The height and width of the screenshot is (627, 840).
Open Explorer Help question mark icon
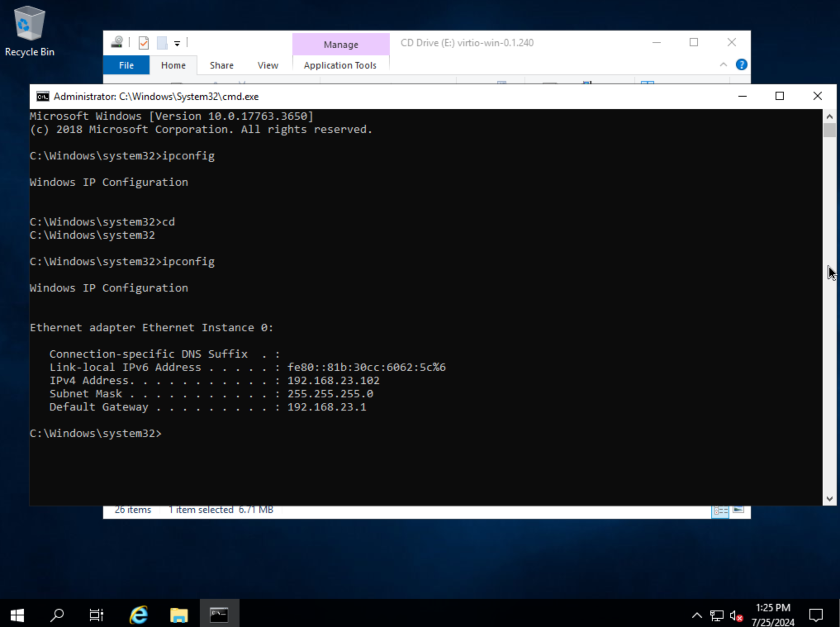tap(741, 65)
